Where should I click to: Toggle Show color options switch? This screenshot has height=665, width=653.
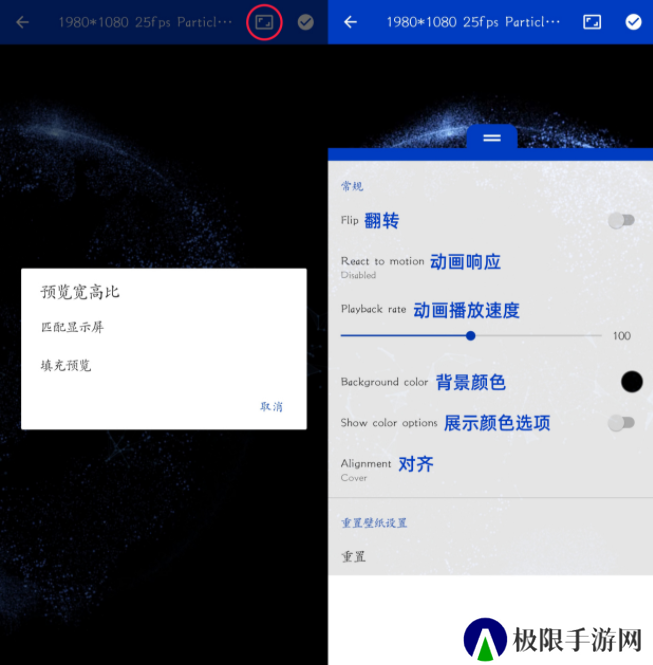pos(621,423)
